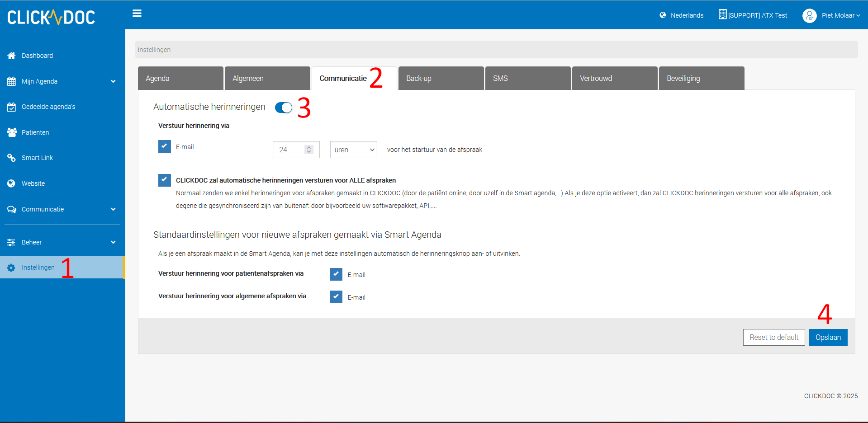Switch to the Back-up tab
The width and height of the screenshot is (868, 423).
[x=441, y=78]
